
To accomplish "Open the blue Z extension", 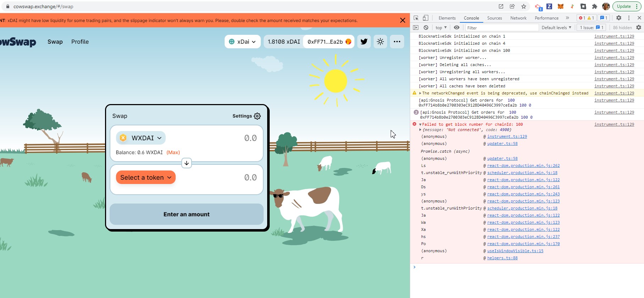I will pos(549,6).
